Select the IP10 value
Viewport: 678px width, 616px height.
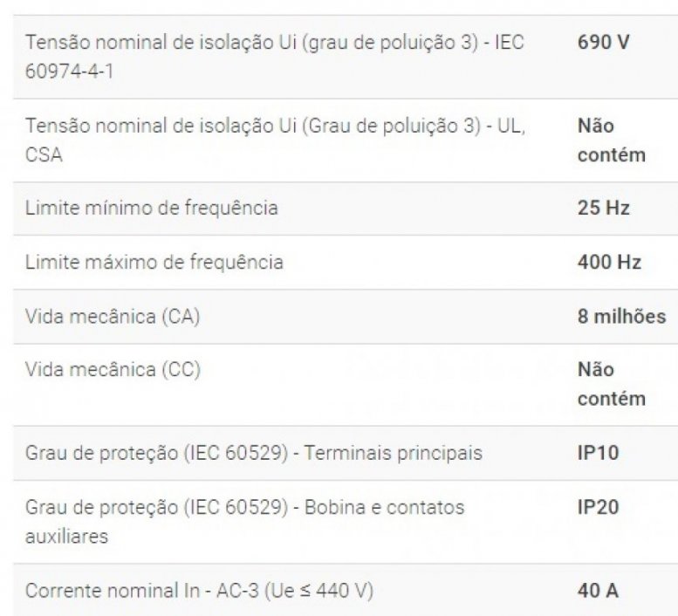(x=598, y=454)
